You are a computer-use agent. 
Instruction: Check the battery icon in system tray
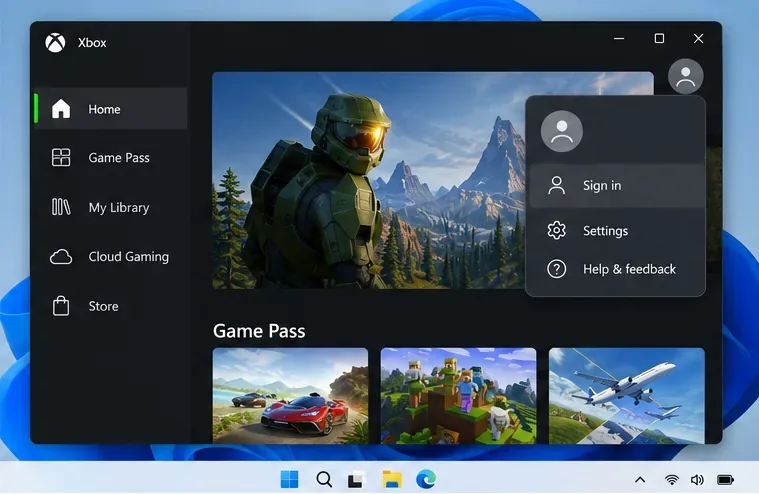pyautogui.click(x=725, y=479)
